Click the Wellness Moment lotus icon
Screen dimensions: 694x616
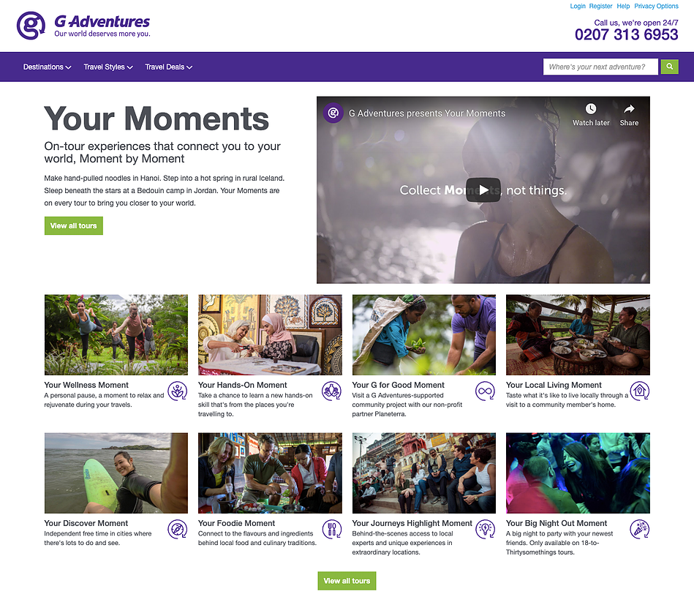(x=178, y=391)
